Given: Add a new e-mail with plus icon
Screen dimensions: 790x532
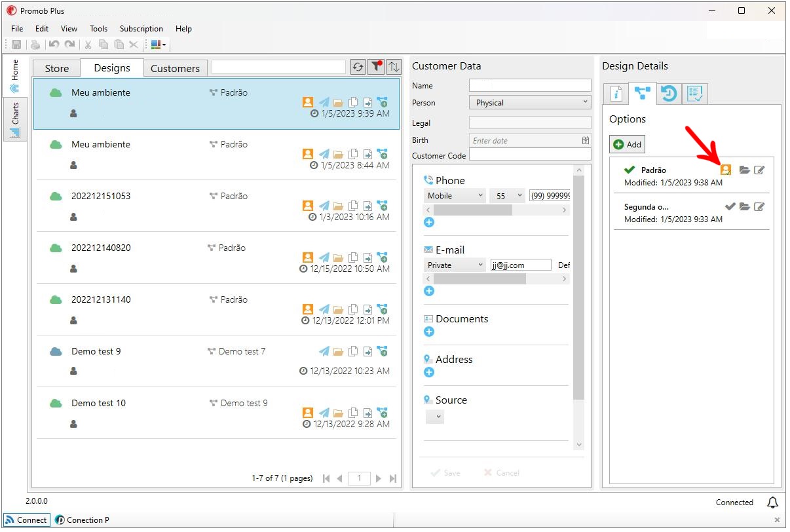Looking at the screenshot, I should coord(429,291).
